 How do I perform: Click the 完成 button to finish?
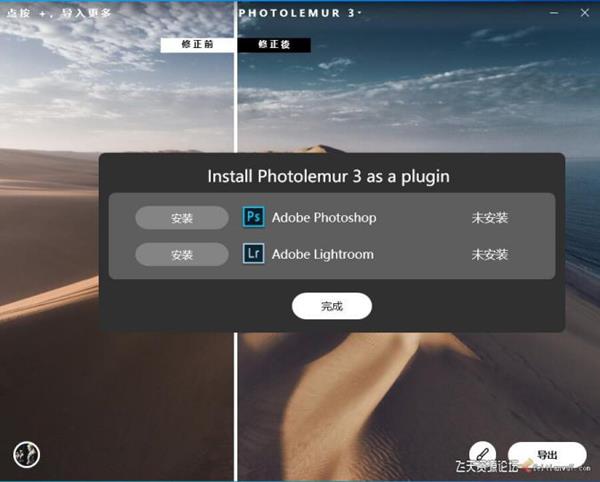pyautogui.click(x=332, y=306)
